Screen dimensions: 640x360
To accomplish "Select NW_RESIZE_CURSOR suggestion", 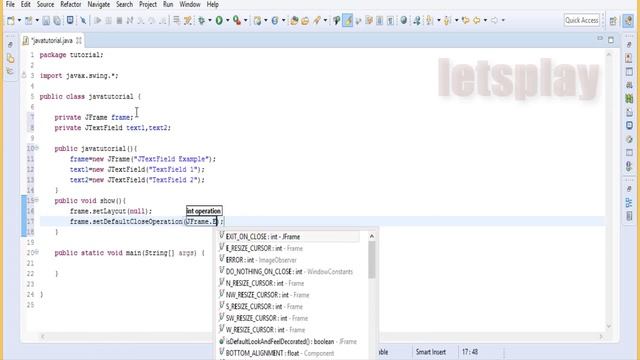I will (x=289, y=295).
